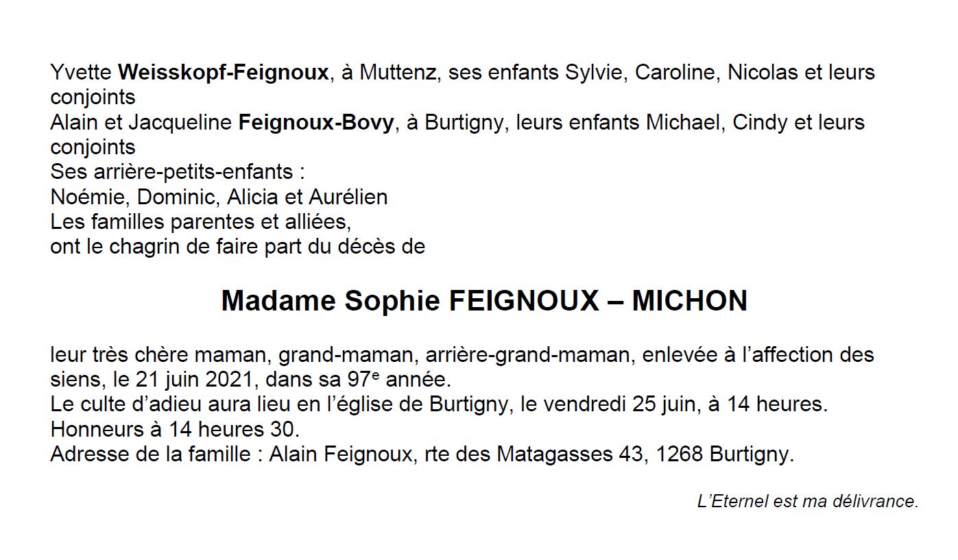Click the name Aurélien
Viewport: 958px width, 560px height.
tap(348, 197)
